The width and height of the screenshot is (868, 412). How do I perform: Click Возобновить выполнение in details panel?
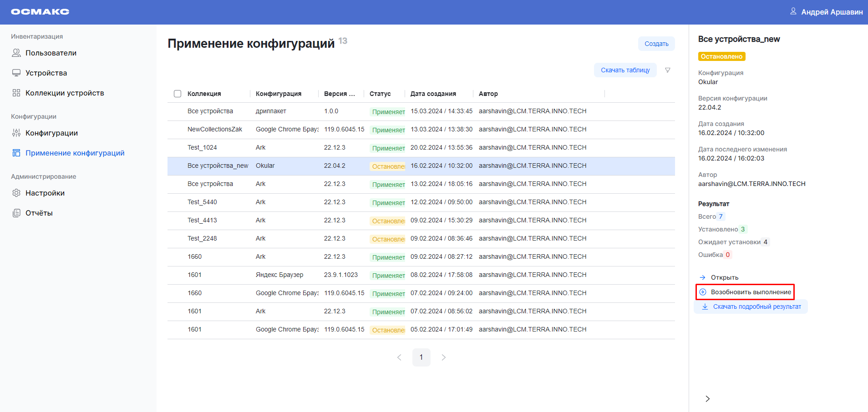[750, 292]
